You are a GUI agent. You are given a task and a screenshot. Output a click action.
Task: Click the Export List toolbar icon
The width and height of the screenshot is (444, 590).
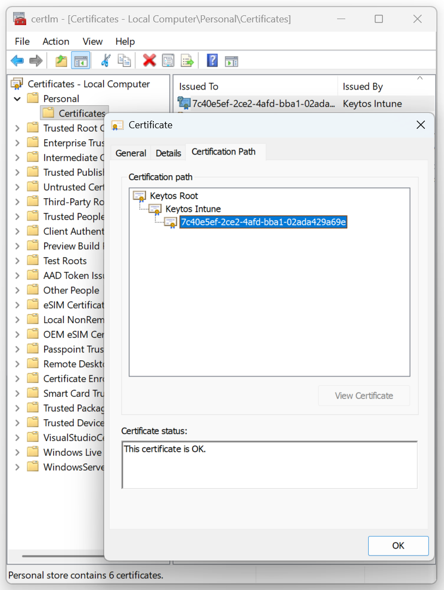tap(187, 61)
